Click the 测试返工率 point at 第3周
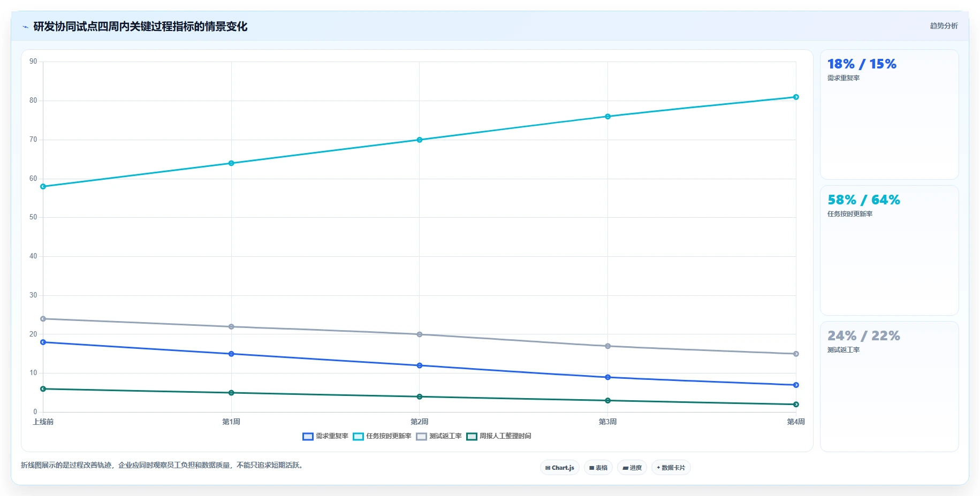Viewport: 980px width, 496px height. (x=607, y=346)
